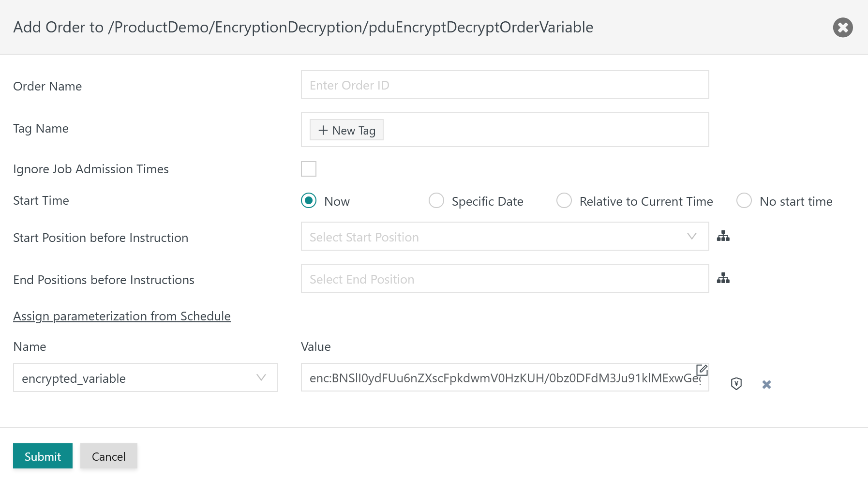Open workflow tree for Start Position
This screenshot has width=868, height=482.
[x=723, y=236]
